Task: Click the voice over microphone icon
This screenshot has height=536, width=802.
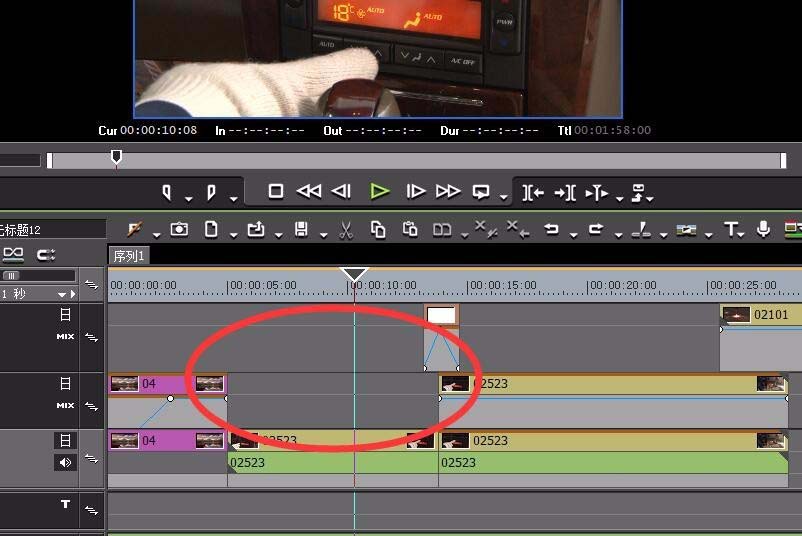Action: pos(763,229)
